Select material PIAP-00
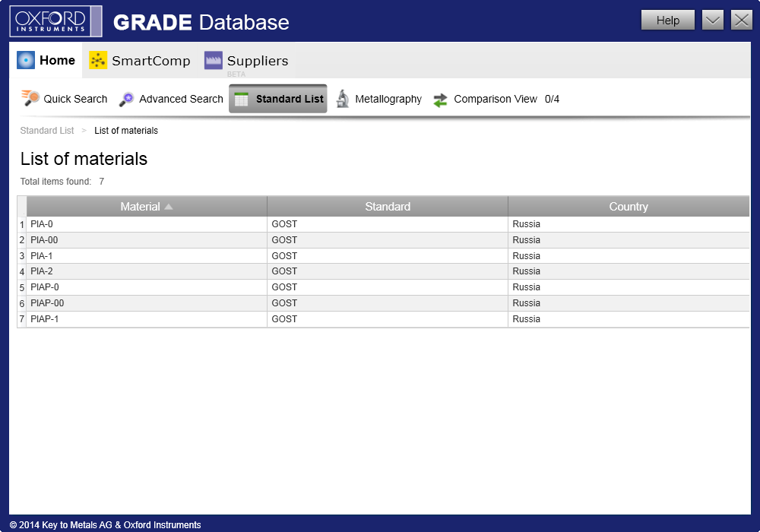 pos(47,302)
